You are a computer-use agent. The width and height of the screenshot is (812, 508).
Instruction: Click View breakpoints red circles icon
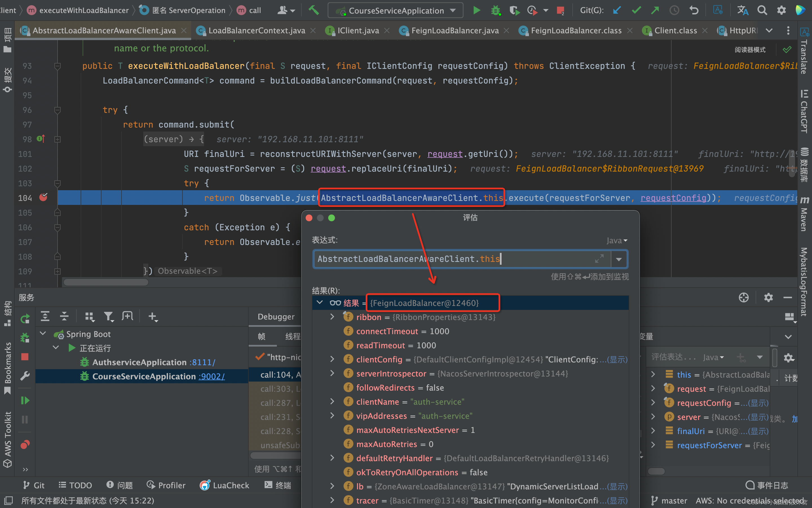pyautogui.click(x=25, y=444)
